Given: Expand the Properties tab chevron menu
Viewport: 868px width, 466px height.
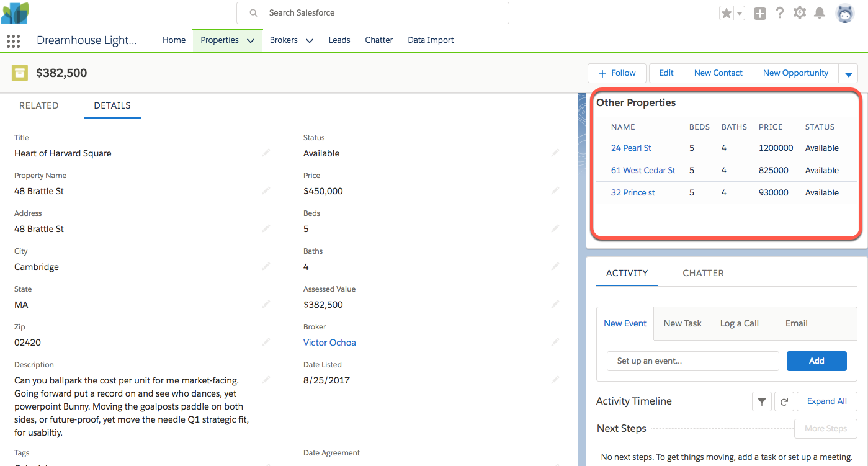Looking at the screenshot, I should click(x=251, y=40).
